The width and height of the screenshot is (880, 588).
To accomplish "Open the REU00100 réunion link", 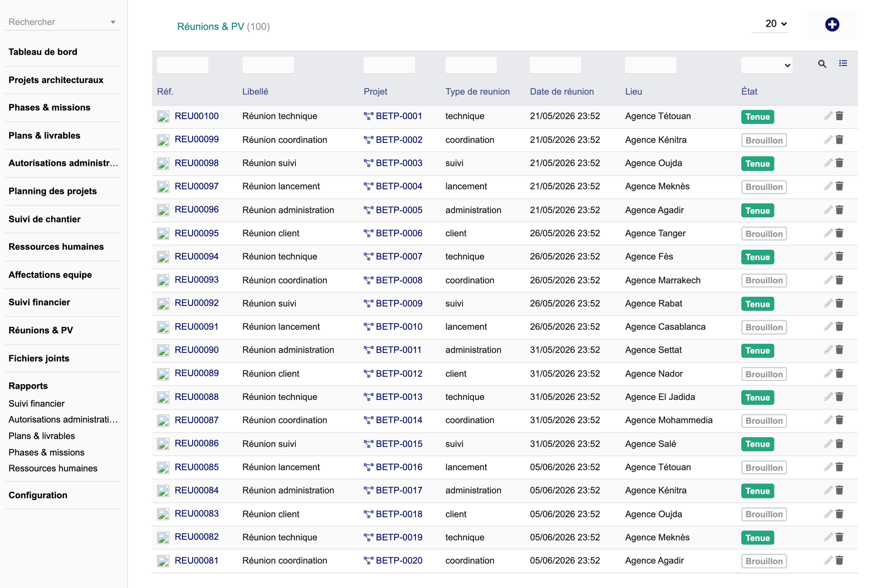I will (197, 116).
